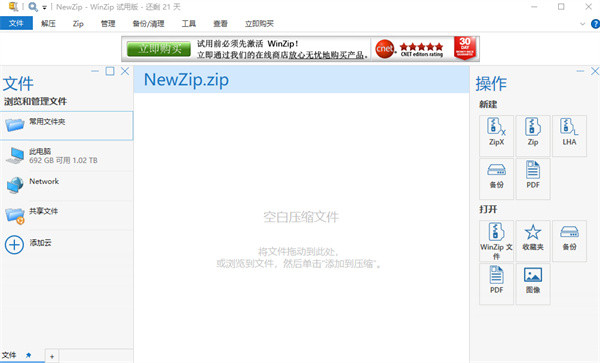Open the Zip ribbon tab
The width and height of the screenshot is (600, 363).
78,24
